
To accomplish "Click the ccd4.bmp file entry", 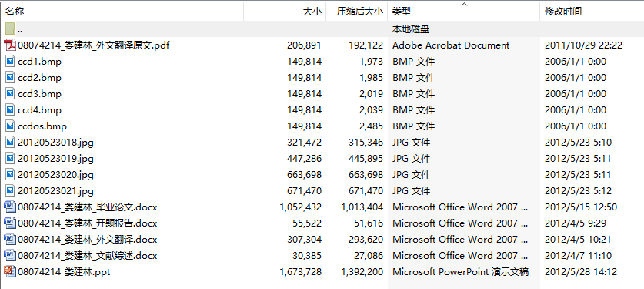I will 322,110.
